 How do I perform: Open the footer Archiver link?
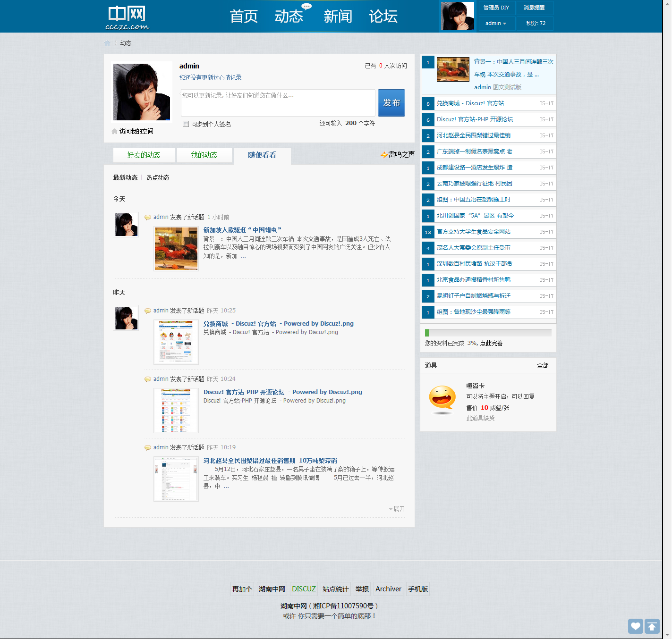[388, 589]
